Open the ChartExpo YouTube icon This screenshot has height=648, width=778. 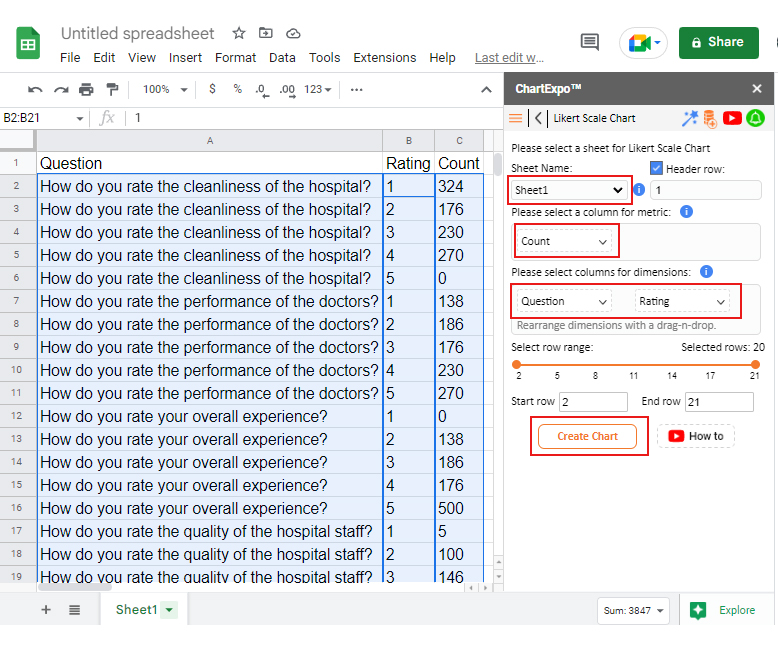(x=732, y=118)
